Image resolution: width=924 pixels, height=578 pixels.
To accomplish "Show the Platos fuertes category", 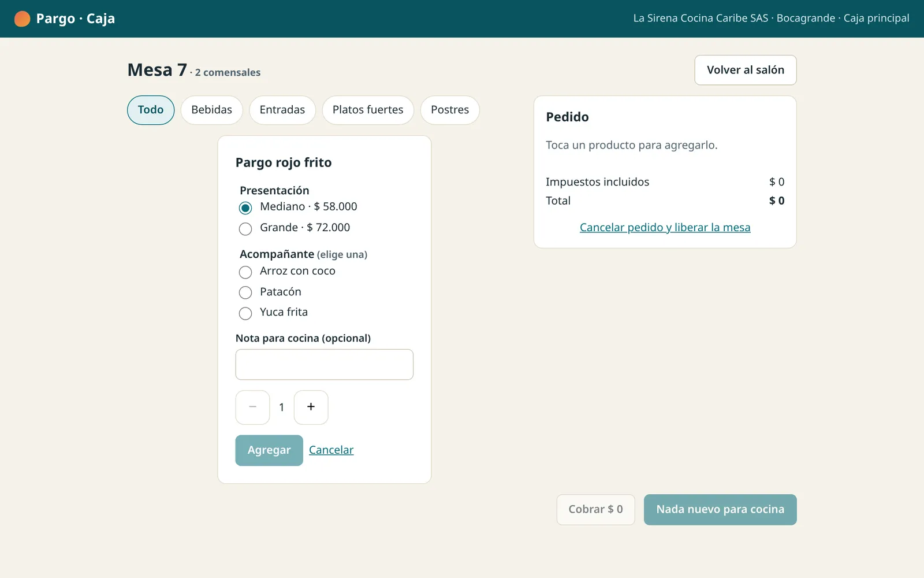I will (368, 110).
